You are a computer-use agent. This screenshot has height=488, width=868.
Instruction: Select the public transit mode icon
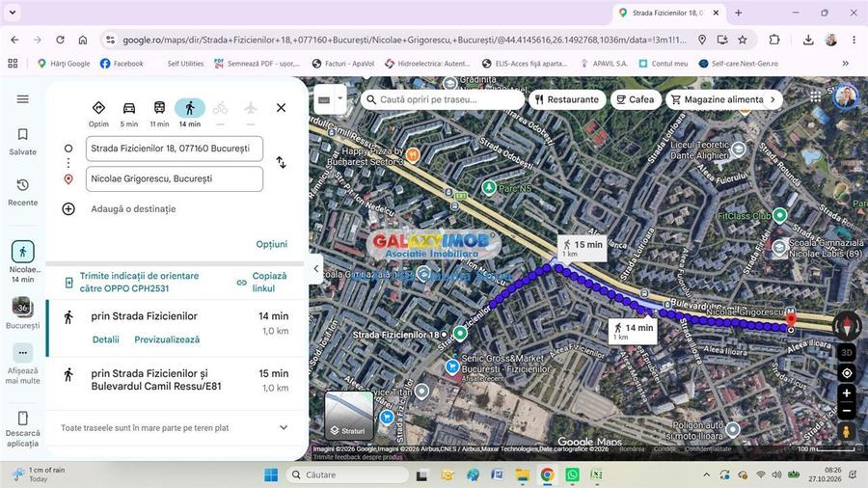point(159,108)
